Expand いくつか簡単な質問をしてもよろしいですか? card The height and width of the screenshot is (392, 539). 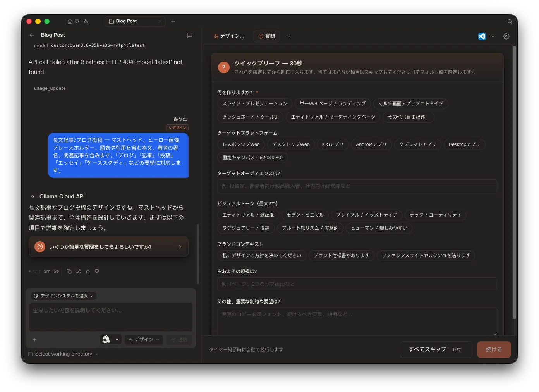108,247
